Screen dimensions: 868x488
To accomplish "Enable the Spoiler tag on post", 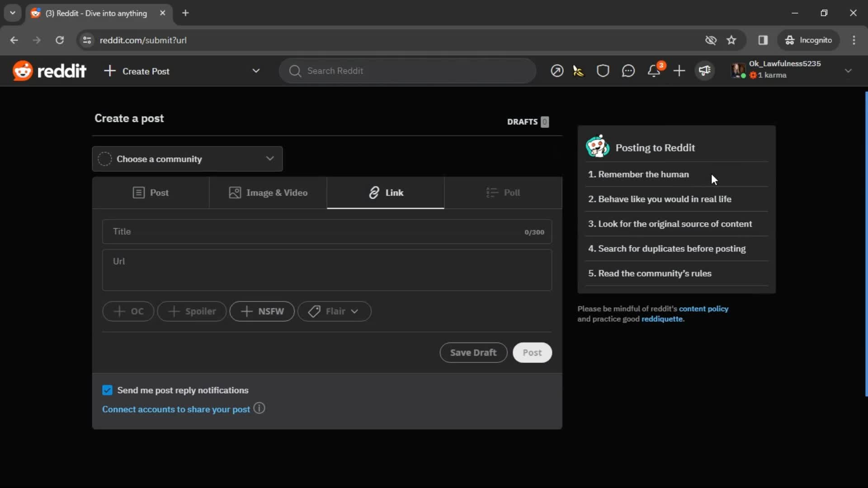I will [x=191, y=310].
